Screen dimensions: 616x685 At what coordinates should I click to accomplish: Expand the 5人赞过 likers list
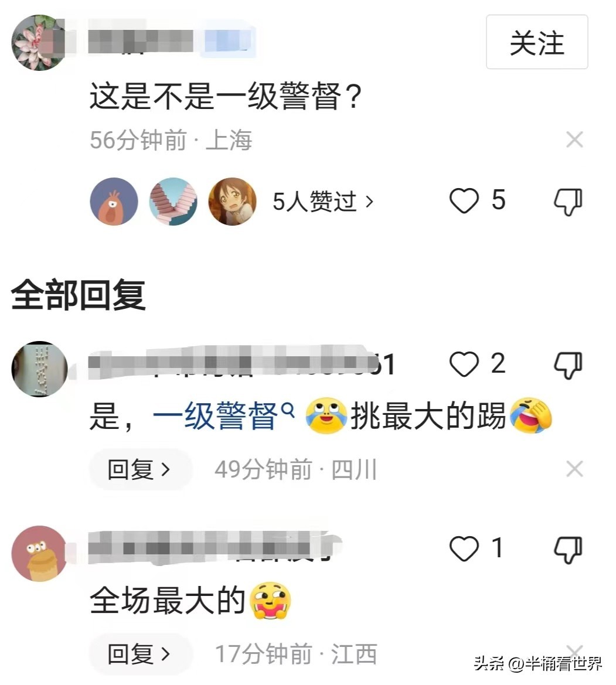[323, 202]
